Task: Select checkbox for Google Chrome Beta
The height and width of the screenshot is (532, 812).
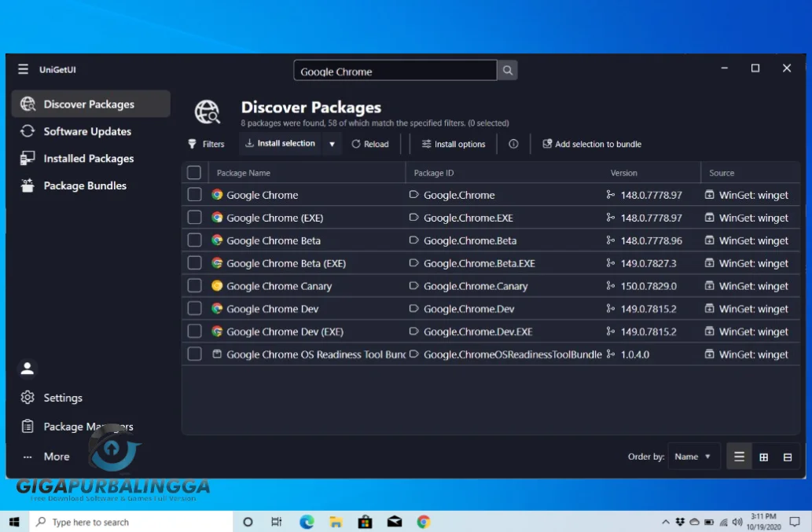Action: 194,240
